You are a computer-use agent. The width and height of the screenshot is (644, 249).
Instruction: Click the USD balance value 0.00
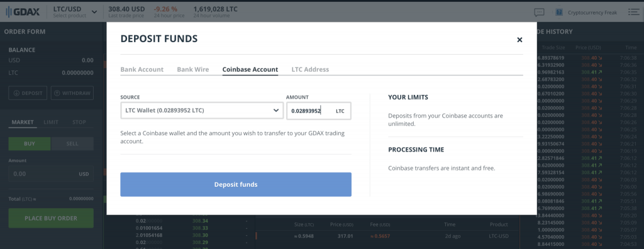[87, 60]
